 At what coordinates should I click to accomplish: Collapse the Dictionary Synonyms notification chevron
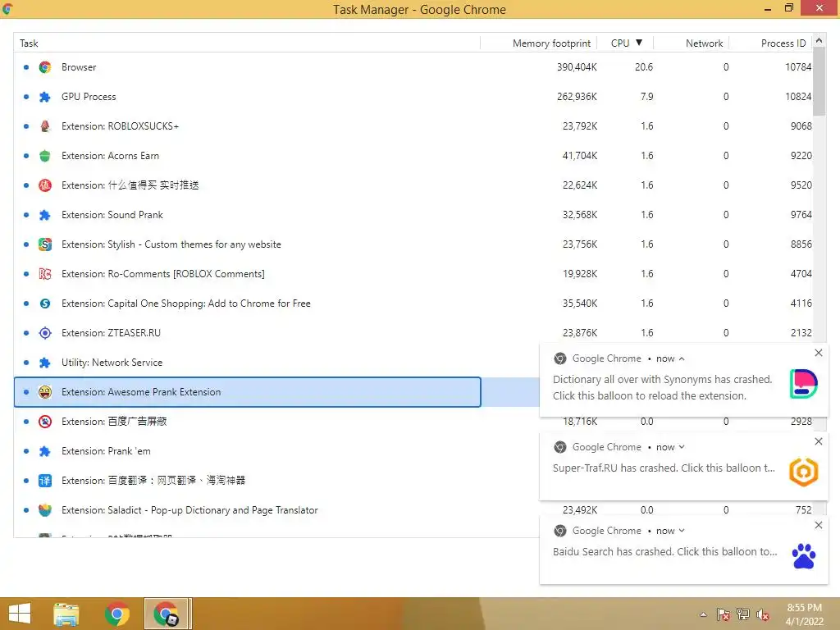pyautogui.click(x=682, y=359)
